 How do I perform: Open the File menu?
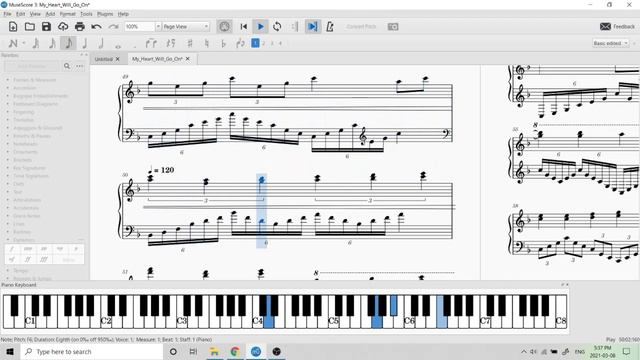pyautogui.click(x=7, y=14)
